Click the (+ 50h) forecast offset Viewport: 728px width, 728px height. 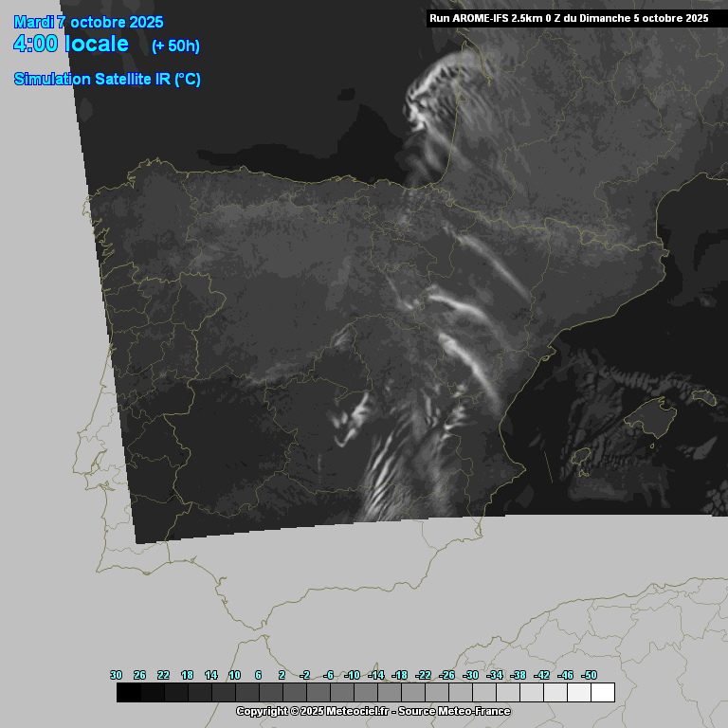coord(175,45)
